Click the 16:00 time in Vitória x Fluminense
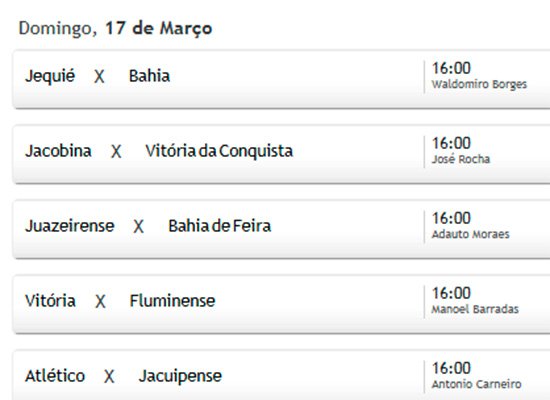The height and width of the screenshot is (400, 550). point(451,293)
